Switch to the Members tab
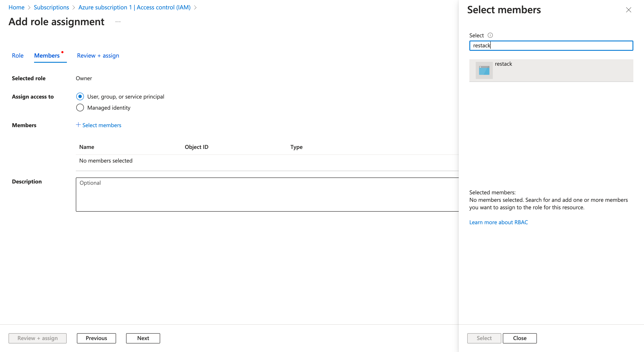This screenshot has width=644, height=352. click(x=47, y=55)
